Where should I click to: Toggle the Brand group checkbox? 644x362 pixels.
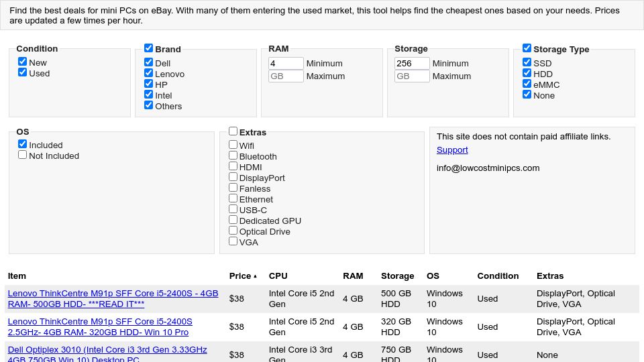pos(149,48)
